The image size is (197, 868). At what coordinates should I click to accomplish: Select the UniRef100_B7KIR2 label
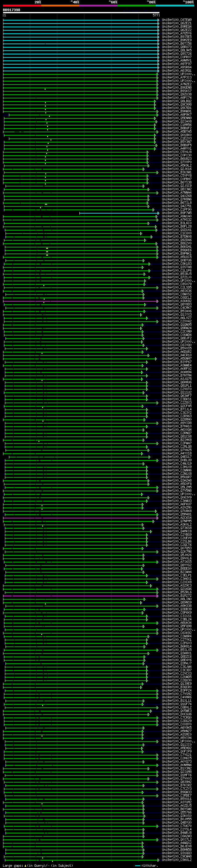pyautogui.click(x=176, y=786)
